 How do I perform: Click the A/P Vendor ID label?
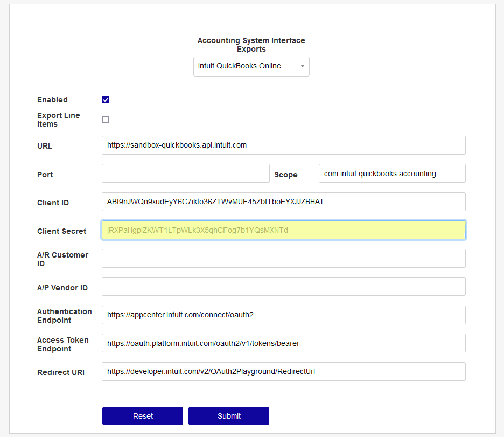click(62, 288)
